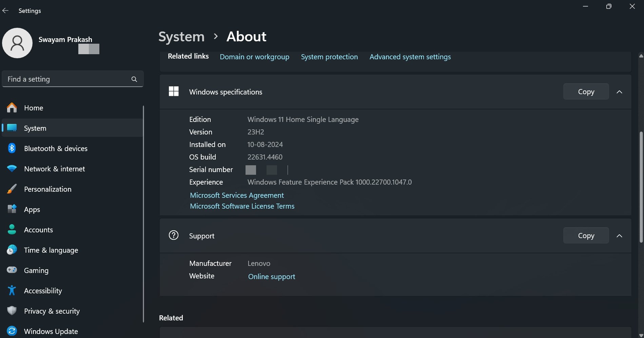
Task: Click the Bluetooth icon in sidebar
Action: tap(12, 148)
